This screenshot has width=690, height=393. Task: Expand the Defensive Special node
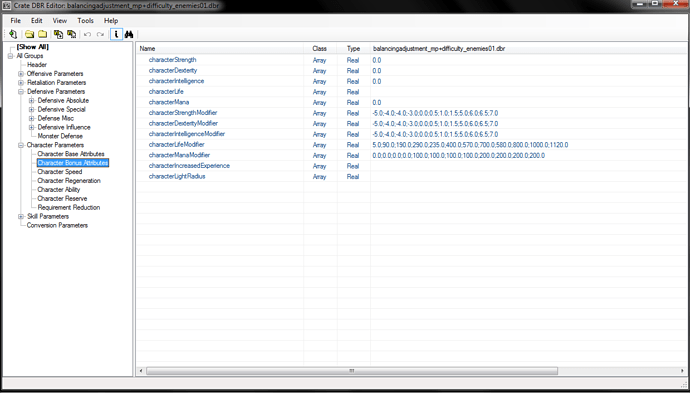pos(31,110)
